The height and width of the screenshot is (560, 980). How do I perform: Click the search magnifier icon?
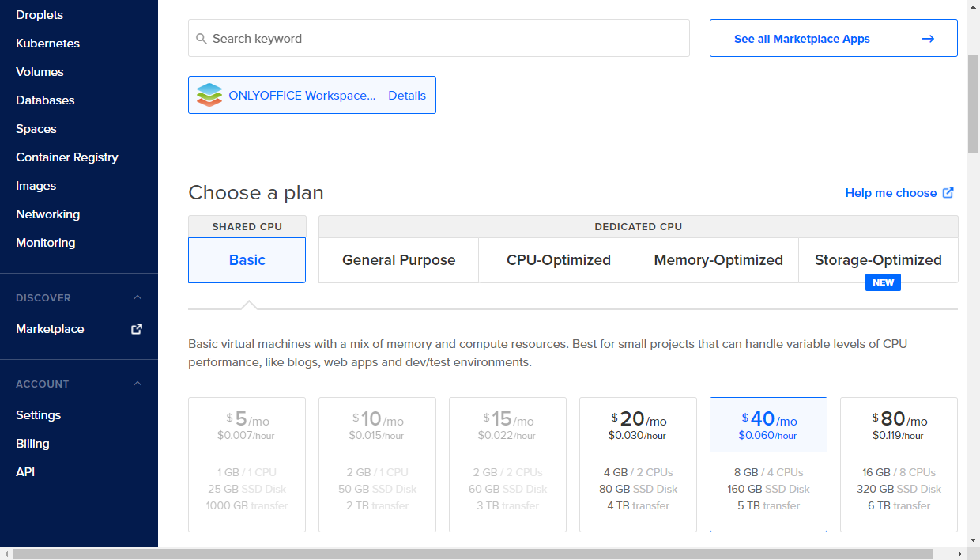[x=202, y=37]
